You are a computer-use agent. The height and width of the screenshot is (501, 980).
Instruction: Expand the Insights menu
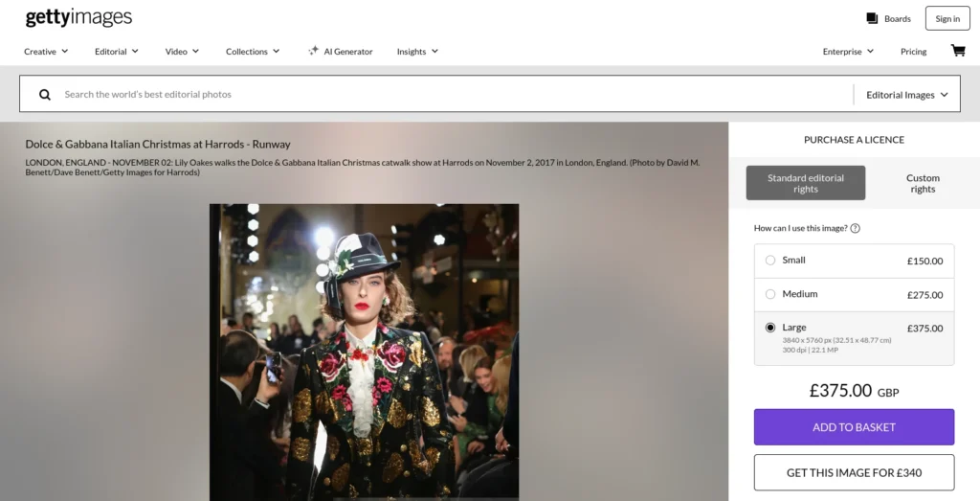417,52
